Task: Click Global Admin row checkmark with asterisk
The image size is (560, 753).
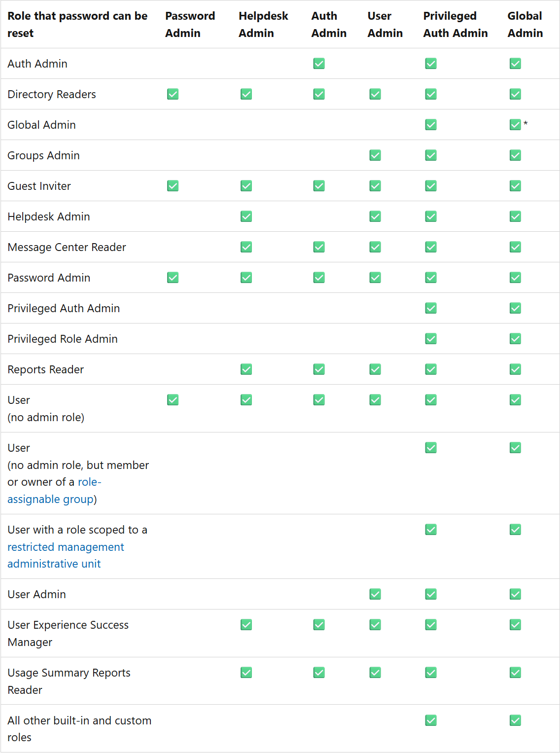Action: pyautogui.click(x=515, y=125)
